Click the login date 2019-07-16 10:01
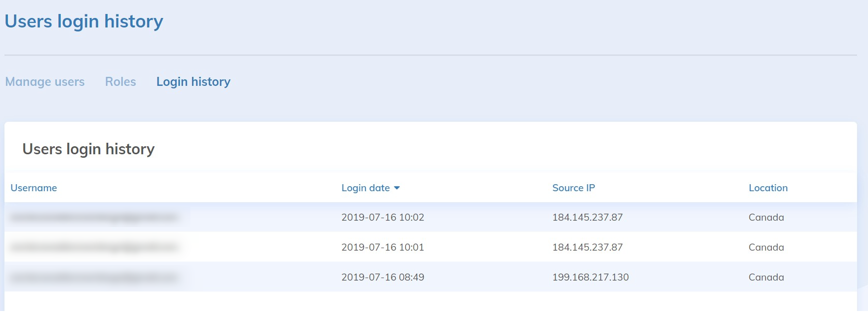Screen dimensions: 868x313 (382, 248)
